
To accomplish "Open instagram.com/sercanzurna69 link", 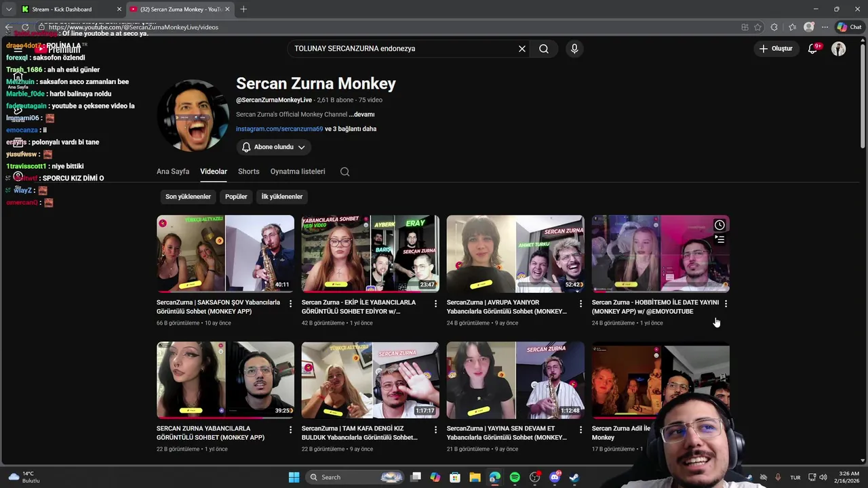I will pyautogui.click(x=279, y=129).
